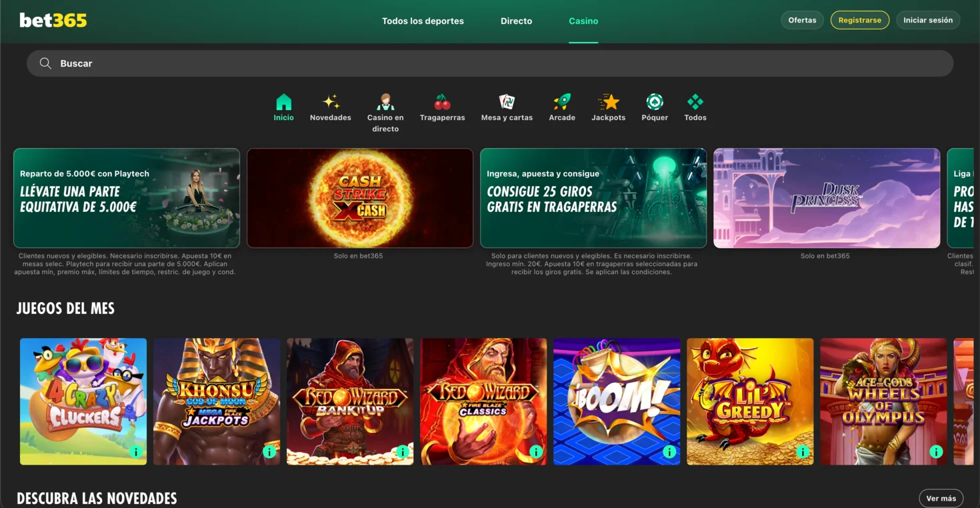Open the Póquer chip icon
The width and height of the screenshot is (980, 508).
coord(655,102)
